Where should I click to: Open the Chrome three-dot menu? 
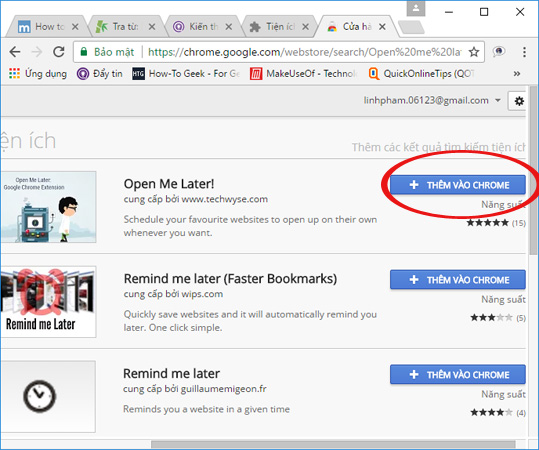pos(524,52)
